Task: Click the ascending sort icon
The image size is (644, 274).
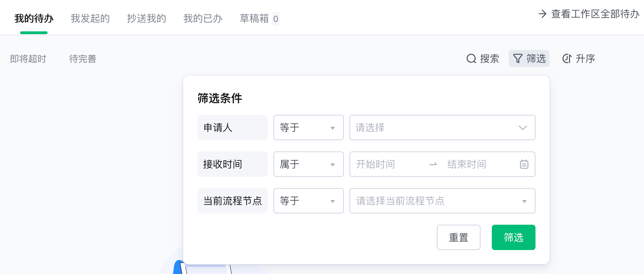Action: click(567, 58)
